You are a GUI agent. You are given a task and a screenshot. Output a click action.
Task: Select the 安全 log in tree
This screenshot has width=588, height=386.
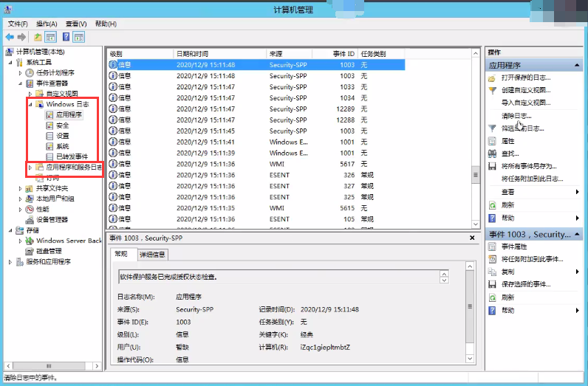coord(62,125)
